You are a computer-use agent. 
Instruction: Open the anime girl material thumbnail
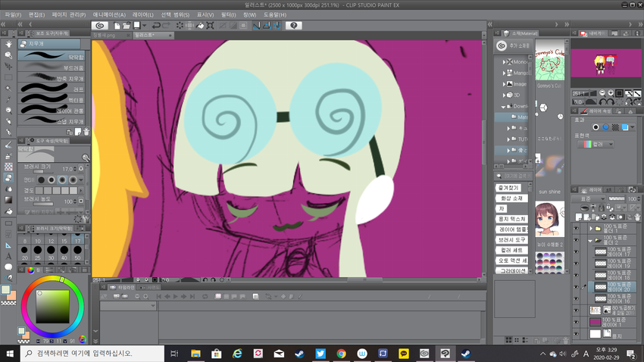click(549, 219)
